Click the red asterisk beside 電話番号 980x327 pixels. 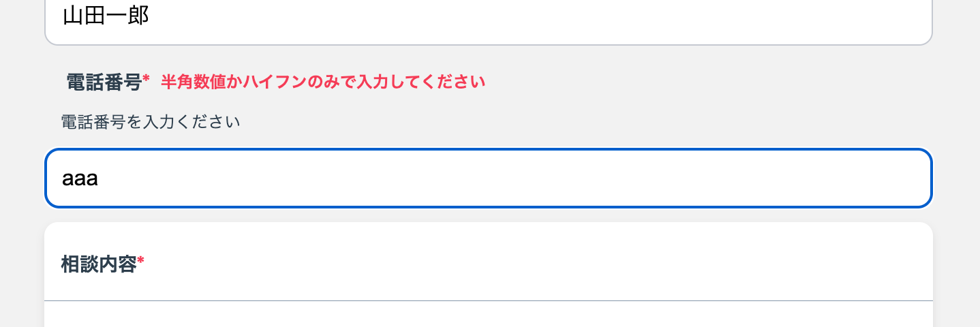pos(146,81)
